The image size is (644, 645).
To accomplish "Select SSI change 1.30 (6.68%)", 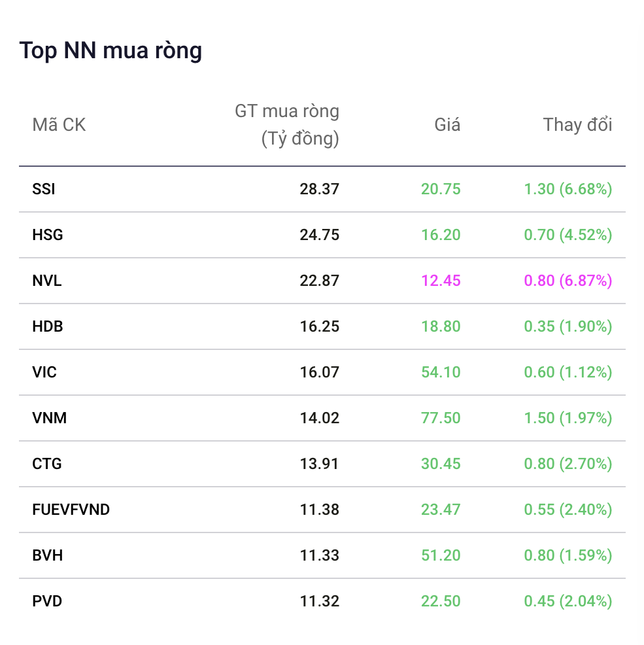I will (x=568, y=189).
